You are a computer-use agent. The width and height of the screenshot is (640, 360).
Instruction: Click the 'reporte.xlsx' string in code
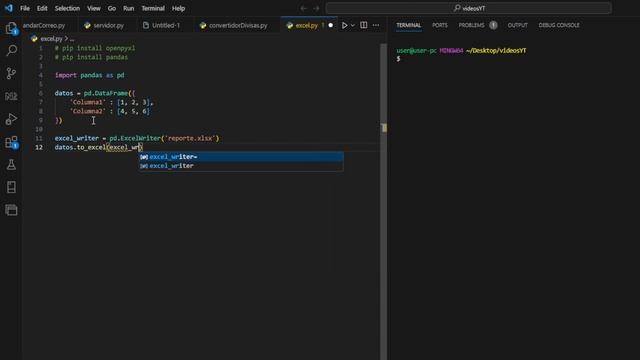191,138
